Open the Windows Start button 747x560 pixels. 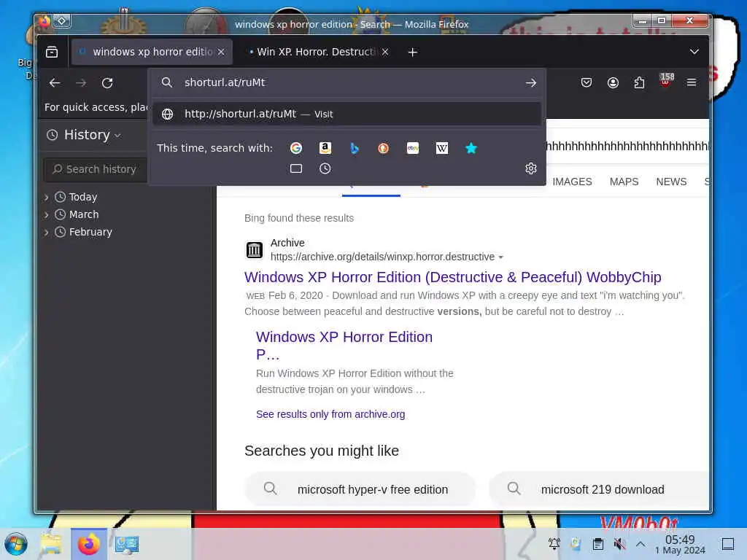[x=16, y=544]
